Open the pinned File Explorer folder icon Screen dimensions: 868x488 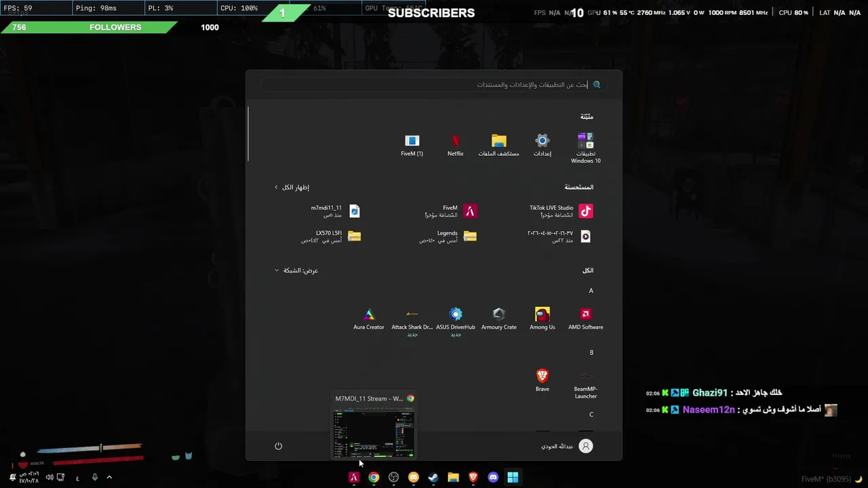coord(499,145)
